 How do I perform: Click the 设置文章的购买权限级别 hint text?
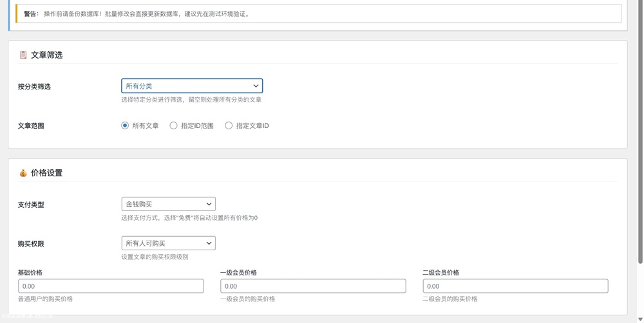click(155, 257)
